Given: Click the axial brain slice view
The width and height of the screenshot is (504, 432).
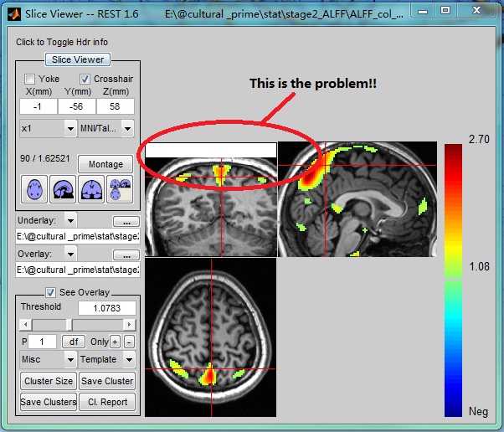Looking at the screenshot, I should [210, 337].
